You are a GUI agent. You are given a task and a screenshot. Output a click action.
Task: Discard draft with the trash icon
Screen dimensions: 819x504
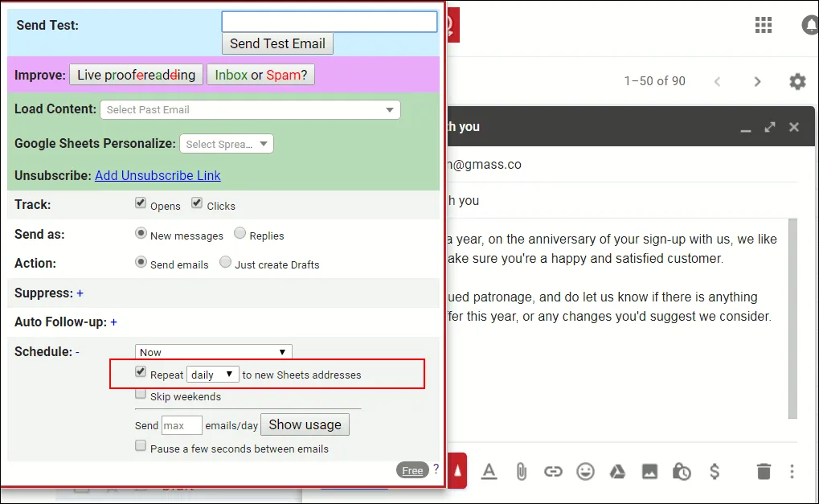(x=764, y=471)
